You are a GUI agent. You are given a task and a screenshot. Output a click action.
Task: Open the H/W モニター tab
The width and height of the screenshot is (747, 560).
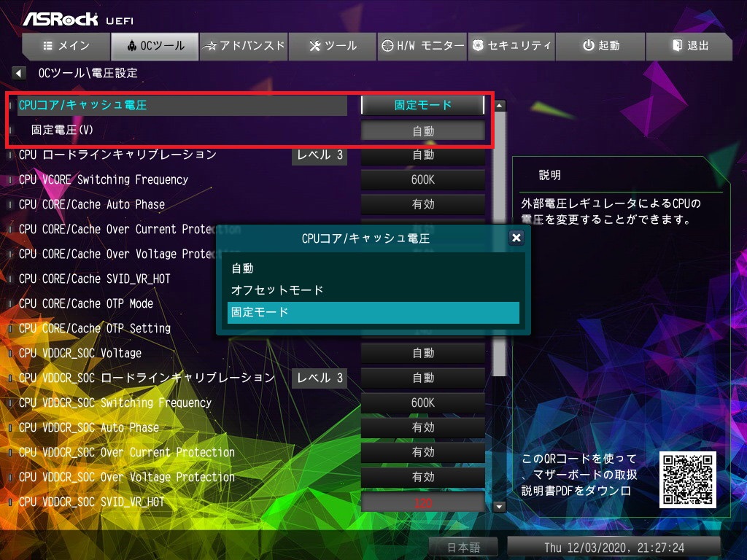(x=422, y=46)
